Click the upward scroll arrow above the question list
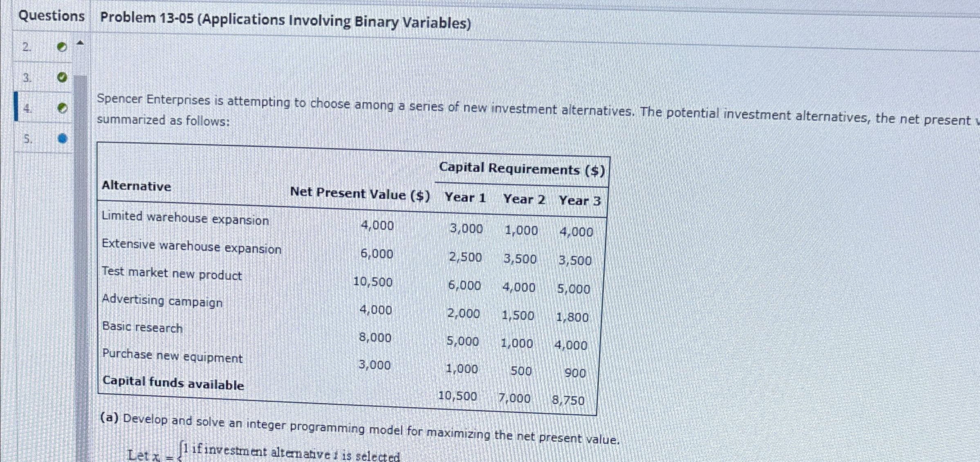This screenshot has width=980, height=462. [81, 42]
